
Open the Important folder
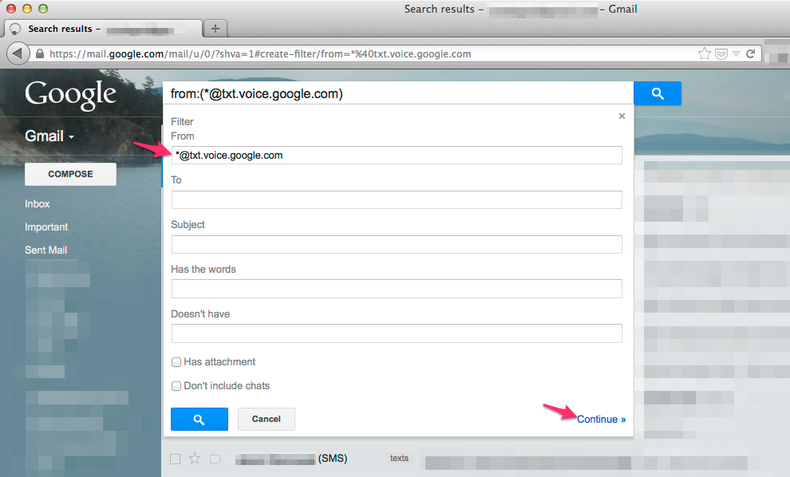(46, 227)
